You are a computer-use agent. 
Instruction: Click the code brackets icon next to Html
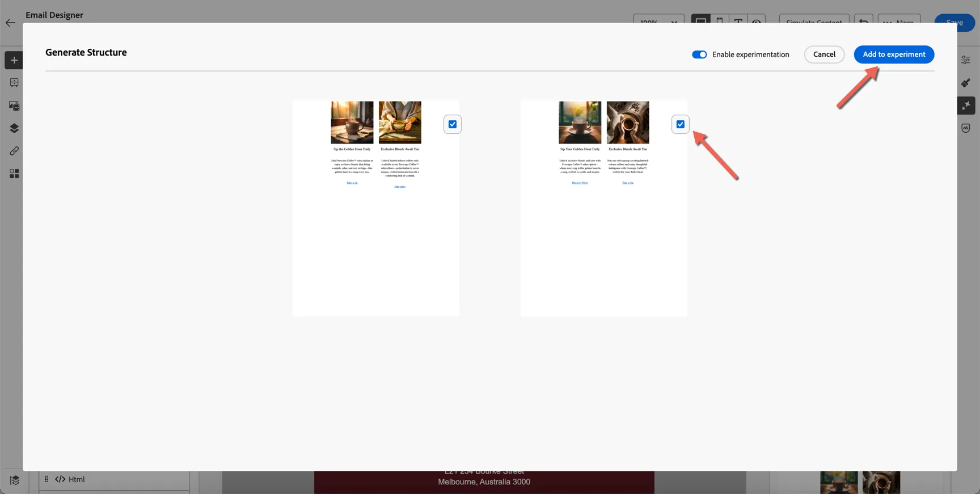pyautogui.click(x=60, y=479)
